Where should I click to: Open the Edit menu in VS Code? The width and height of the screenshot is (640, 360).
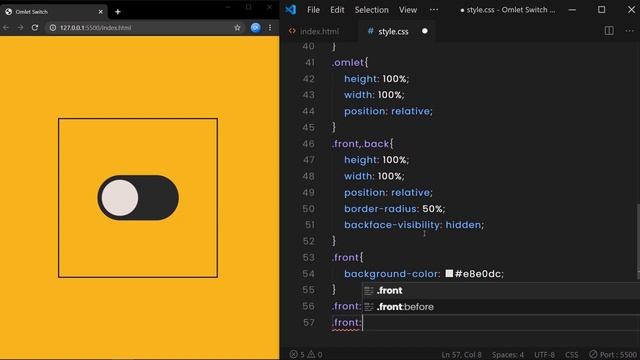pyautogui.click(x=337, y=10)
